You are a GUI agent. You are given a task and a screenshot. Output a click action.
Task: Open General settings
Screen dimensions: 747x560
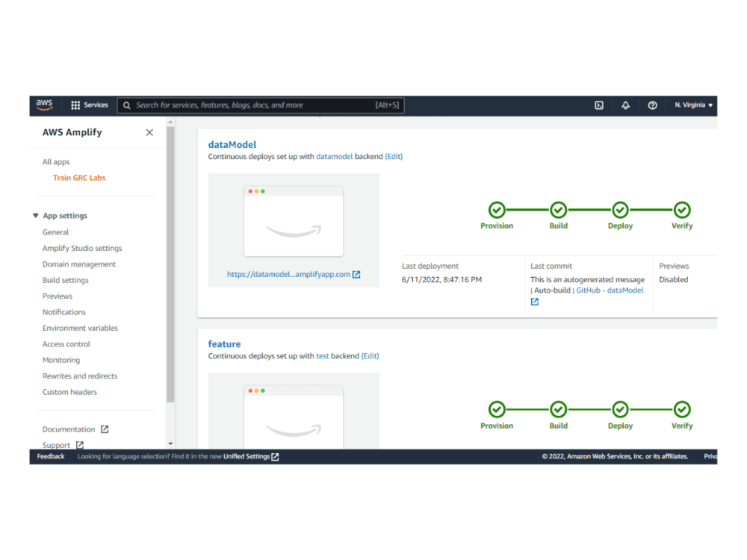click(55, 232)
